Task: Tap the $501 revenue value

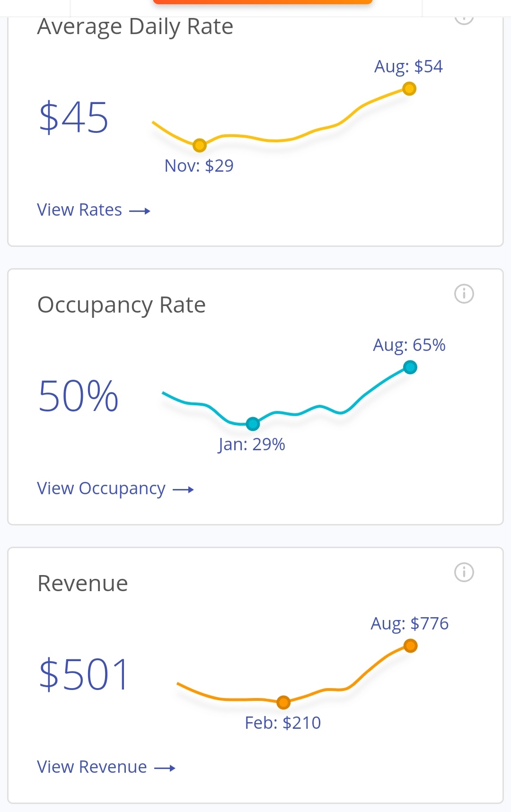Action: coord(84,675)
